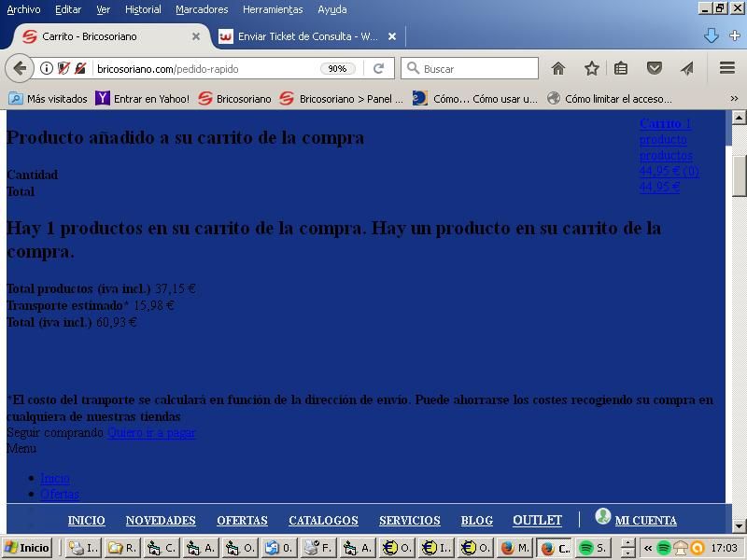Open the Marcadores menu
Image resolution: width=747 pixels, height=560 pixels.
tap(202, 9)
